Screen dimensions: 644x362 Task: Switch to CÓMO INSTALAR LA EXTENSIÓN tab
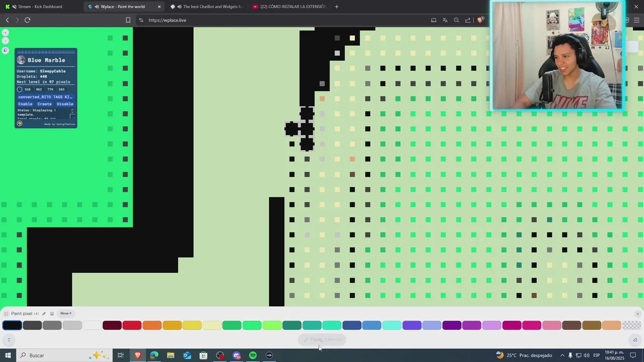pos(289,7)
